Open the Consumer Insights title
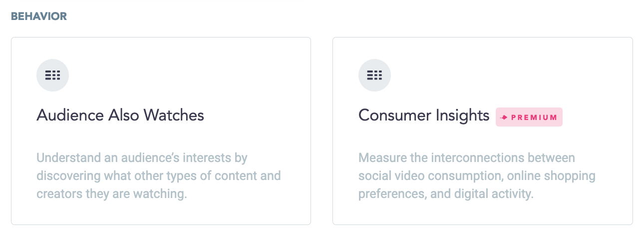 click(424, 115)
